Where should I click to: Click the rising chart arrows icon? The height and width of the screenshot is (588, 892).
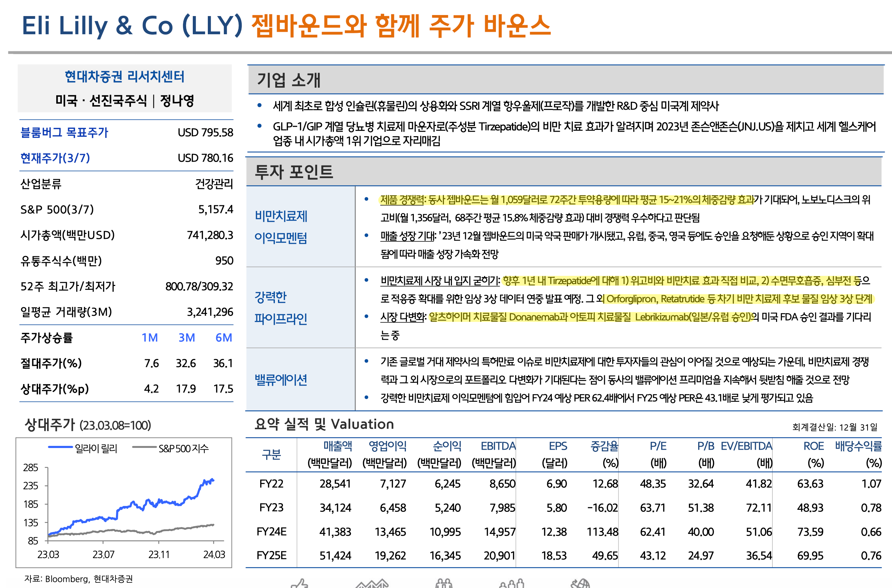tap(372, 584)
